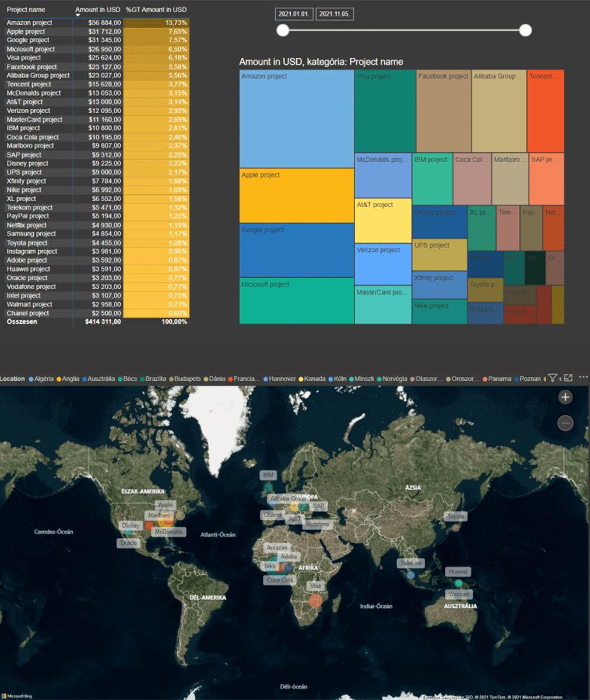Select the Location legend label
Viewport: 590px width, 700px height.
[x=12, y=378]
